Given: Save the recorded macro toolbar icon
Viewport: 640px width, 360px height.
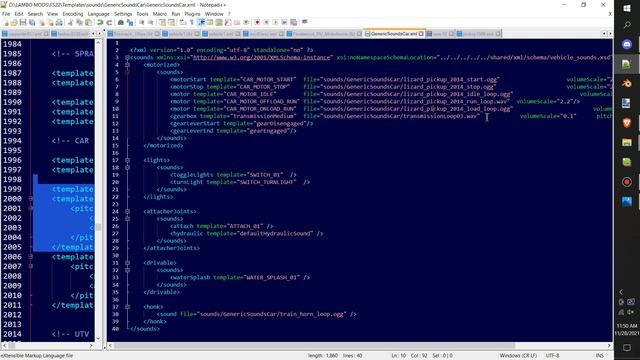Looking at the screenshot, I should [293, 22].
